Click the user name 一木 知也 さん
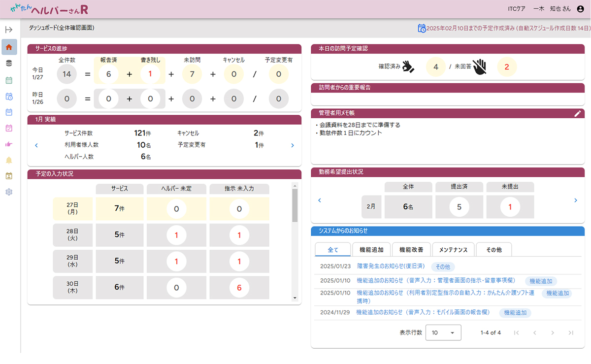Viewport: 591px width, 364px height. click(x=552, y=9)
